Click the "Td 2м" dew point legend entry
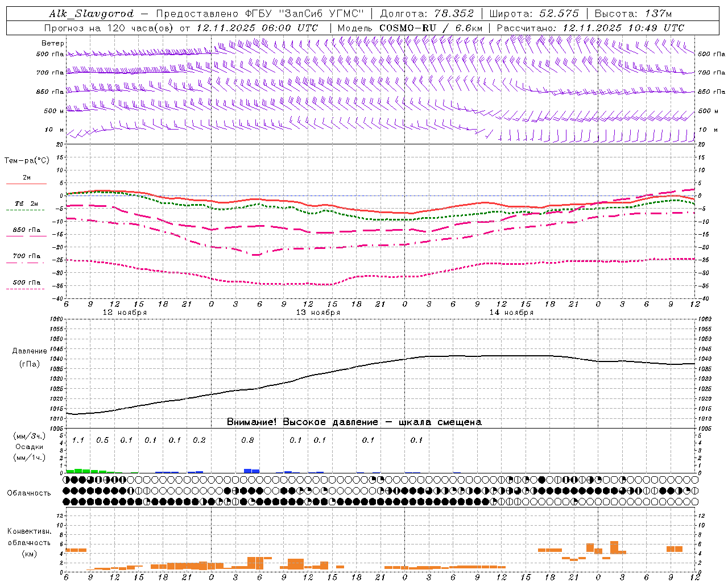The height and width of the screenshot is (582, 728). point(27,203)
